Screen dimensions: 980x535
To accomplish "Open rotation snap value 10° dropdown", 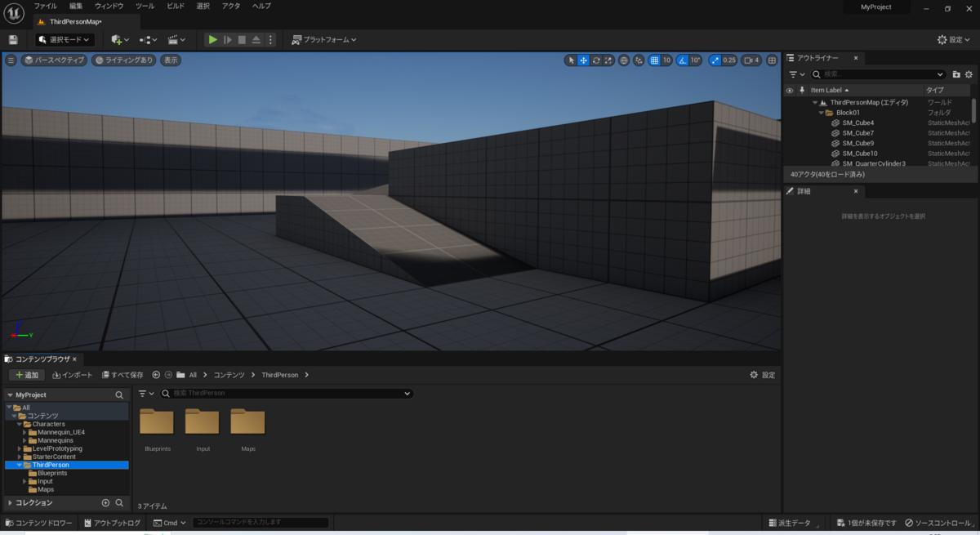I will coord(696,60).
